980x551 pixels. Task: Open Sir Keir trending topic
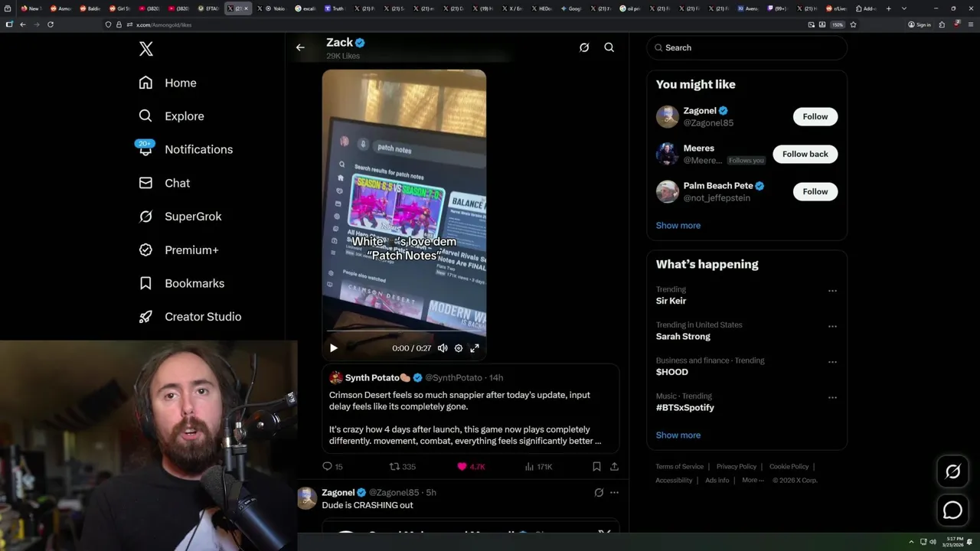tap(671, 301)
